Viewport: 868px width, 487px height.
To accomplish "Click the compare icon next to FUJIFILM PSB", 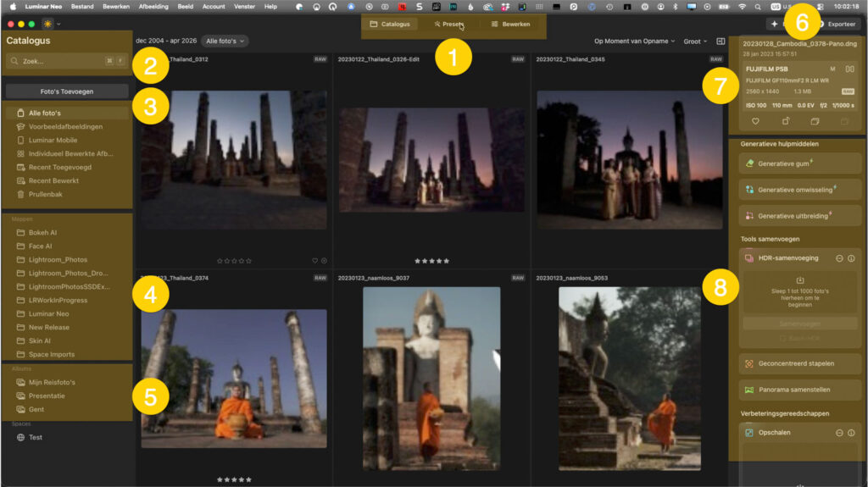I will tap(849, 69).
